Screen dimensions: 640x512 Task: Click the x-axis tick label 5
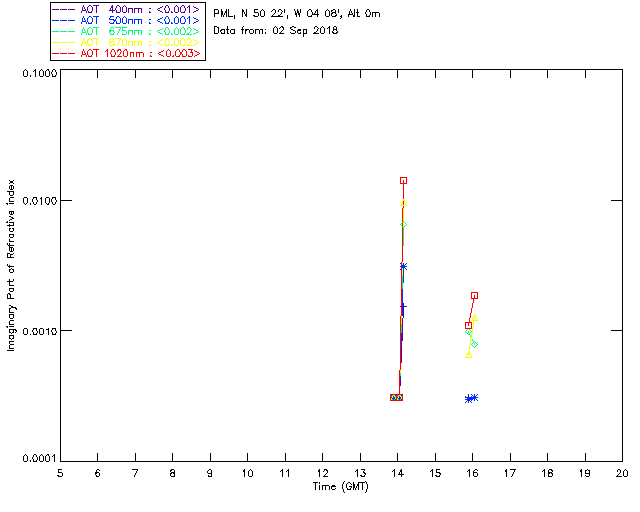[60, 473]
